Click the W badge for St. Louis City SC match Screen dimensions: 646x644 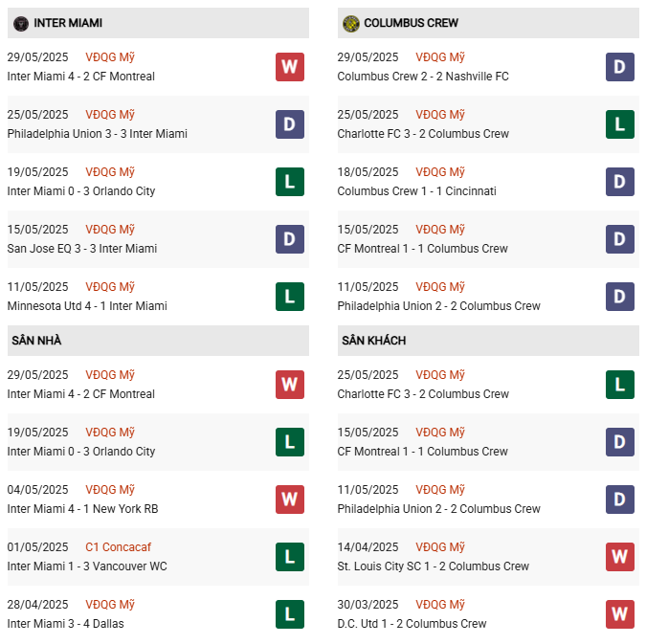(620, 557)
